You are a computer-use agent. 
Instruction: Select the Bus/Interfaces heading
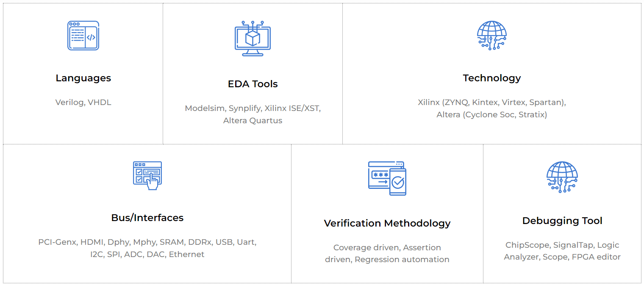coord(147,218)
